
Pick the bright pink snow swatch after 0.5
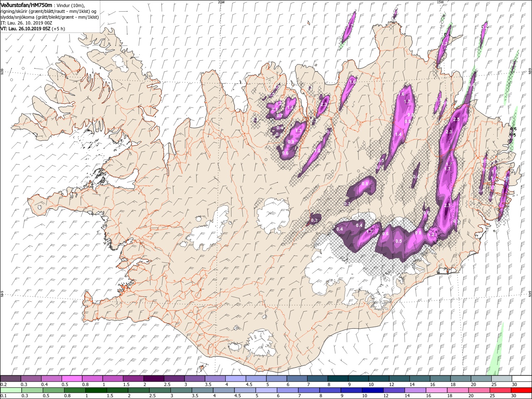tap(72, 379)
